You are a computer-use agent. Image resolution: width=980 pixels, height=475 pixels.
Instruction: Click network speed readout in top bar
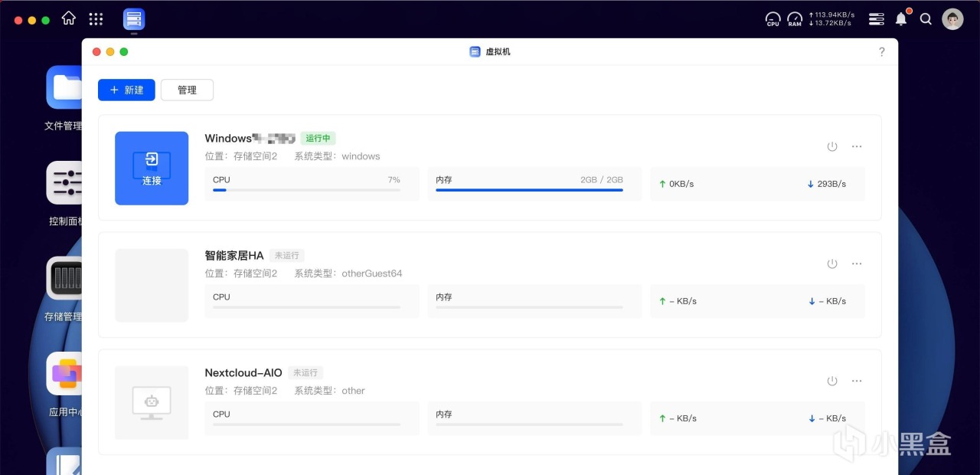click(831, 19)
